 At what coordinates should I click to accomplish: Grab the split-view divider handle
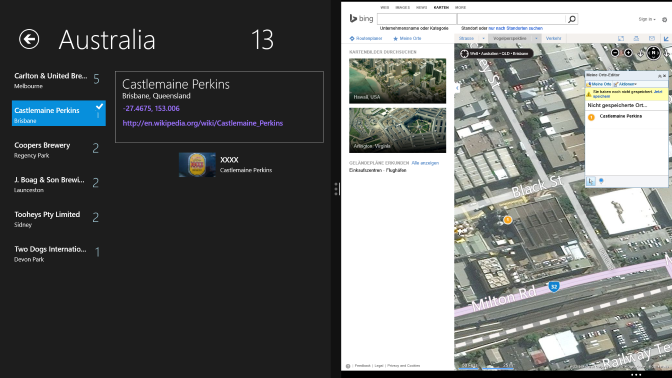pyautogui.click(x=336, y=189)
